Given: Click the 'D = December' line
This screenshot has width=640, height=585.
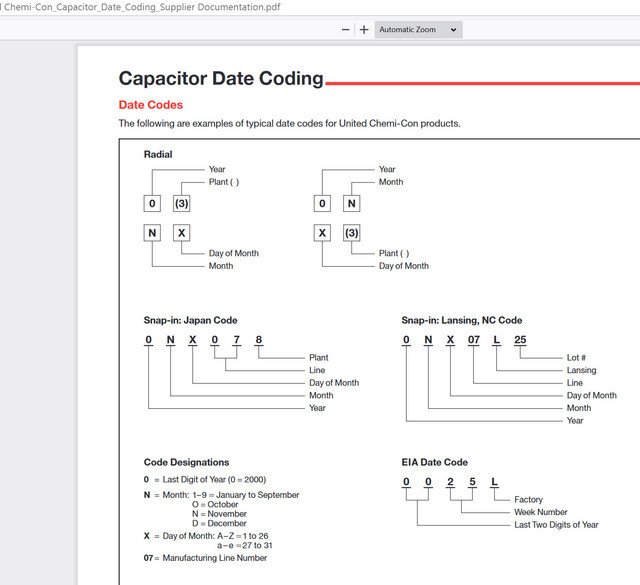Looking at the screenshot, I should pos(219,523).
